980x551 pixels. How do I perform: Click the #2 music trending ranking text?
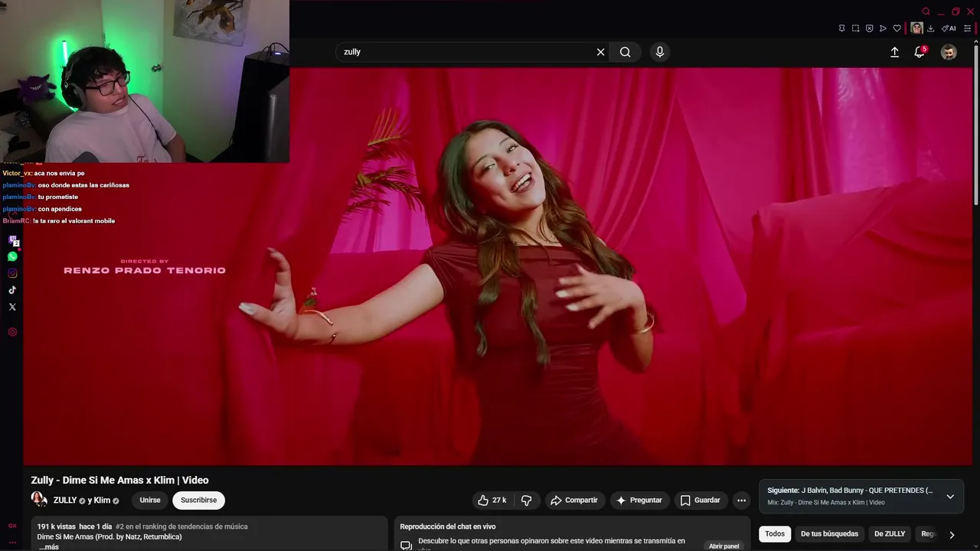181,527
